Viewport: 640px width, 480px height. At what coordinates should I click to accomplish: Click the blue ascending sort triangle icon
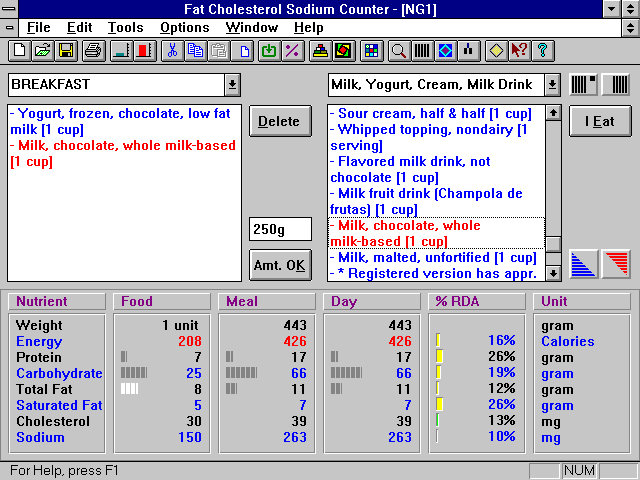pyautogui.click(x=585, y=263)
